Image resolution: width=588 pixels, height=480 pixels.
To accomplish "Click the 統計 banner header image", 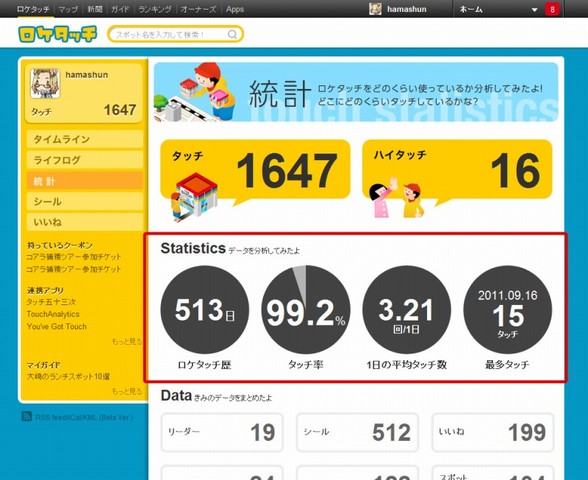I will click(x=356, y=92).
